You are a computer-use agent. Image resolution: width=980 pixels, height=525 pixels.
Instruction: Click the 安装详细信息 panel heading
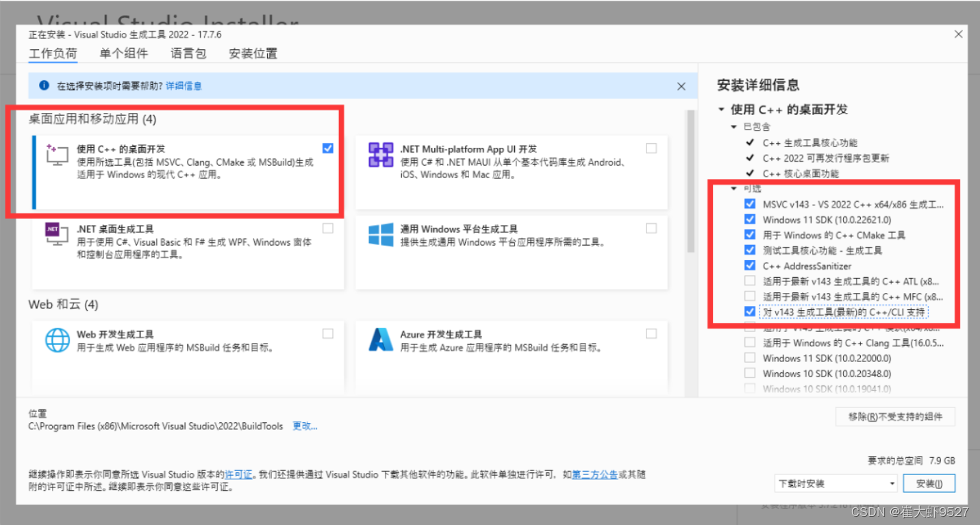tap(758, 85)
